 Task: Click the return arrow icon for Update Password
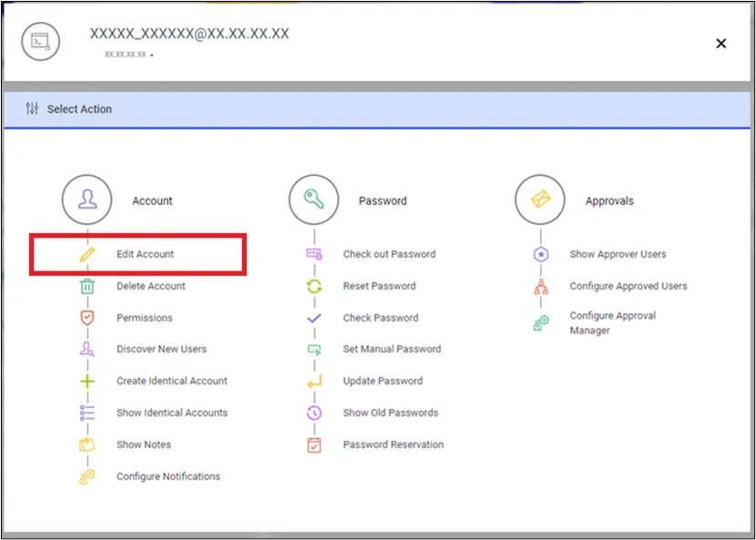pyautogui.click(x=314, y=382)
